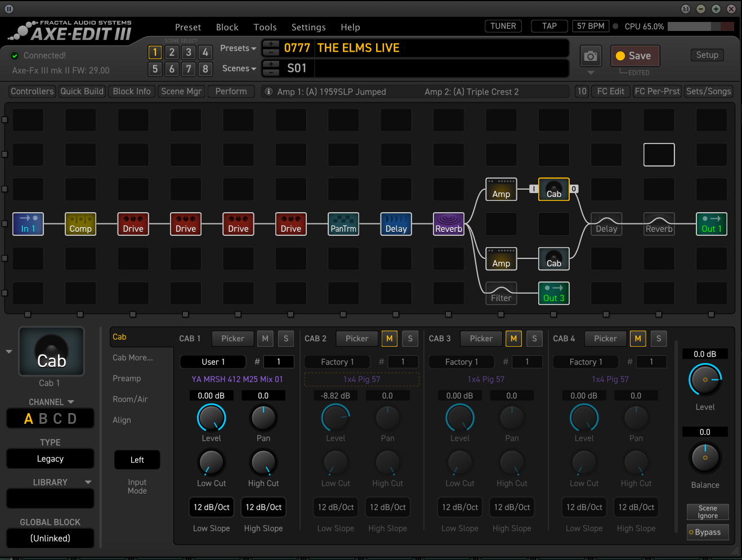Select the In 1 block on the grid
This screenshot has height=560, width=742.
click(x=28, y=224)
